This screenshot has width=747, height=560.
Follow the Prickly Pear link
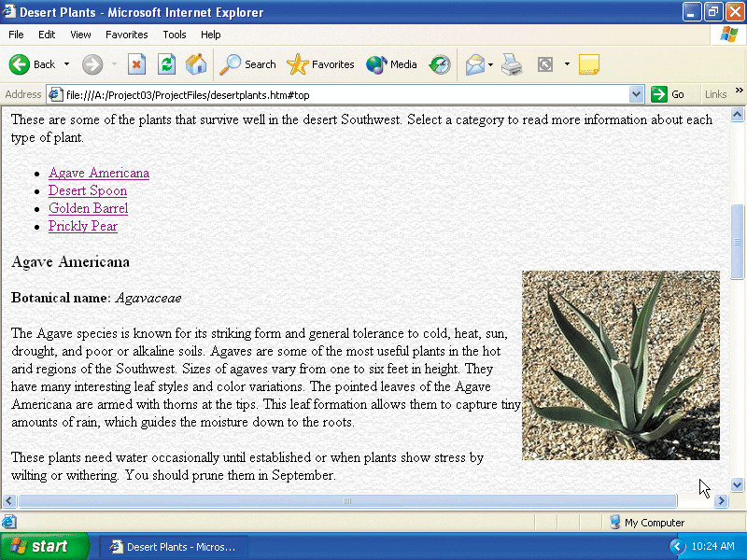pos(83,226)
